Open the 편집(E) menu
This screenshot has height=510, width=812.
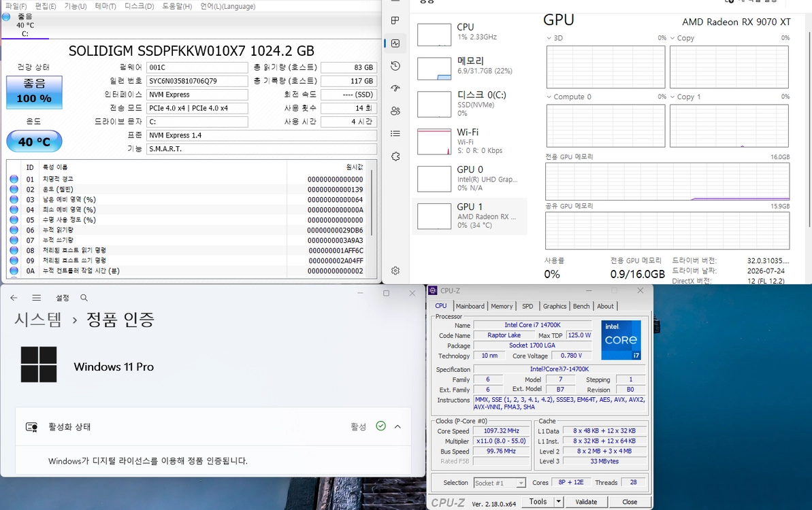pos(46,6)
